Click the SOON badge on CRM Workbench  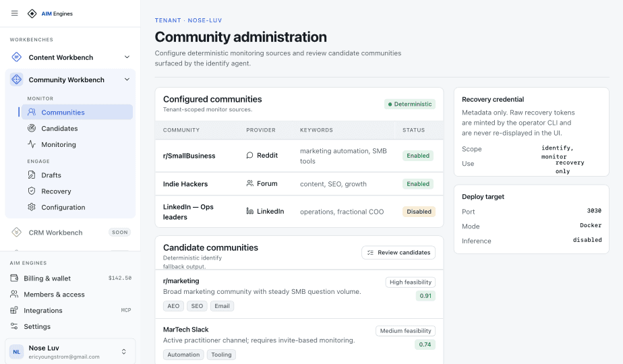click(119, 232)
